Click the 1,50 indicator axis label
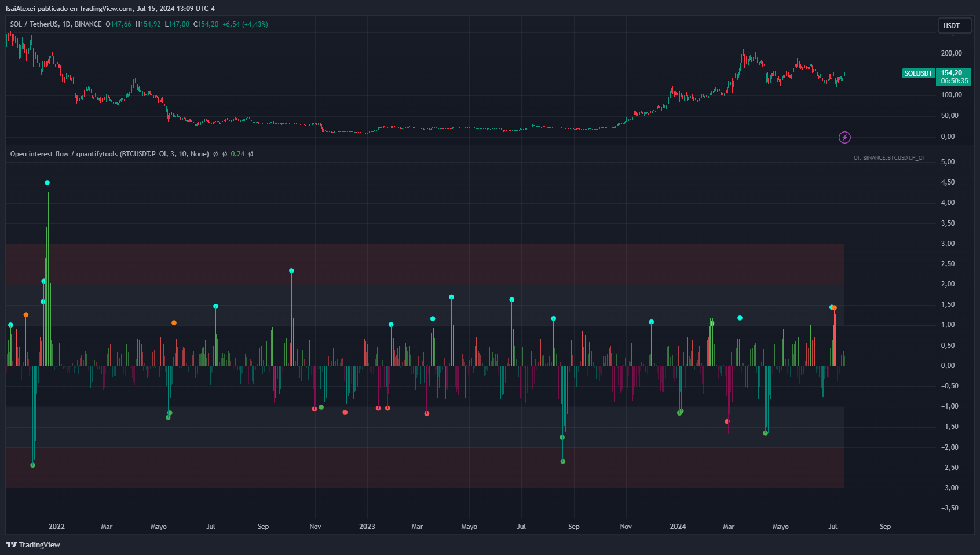This screenshot has height=555, width=980. (948, 304)
